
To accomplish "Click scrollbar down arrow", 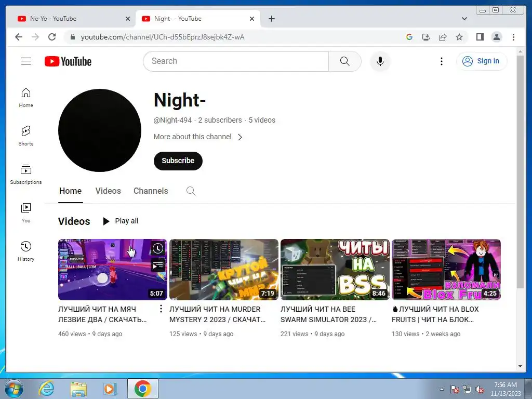I will [x=520, y=366].
